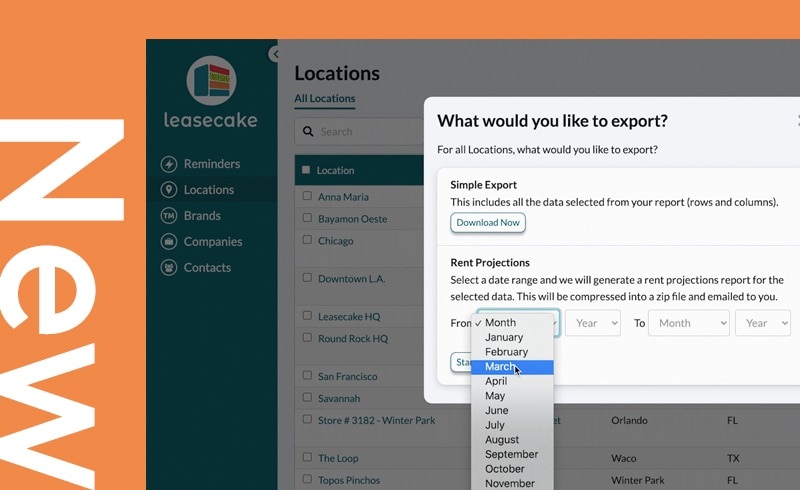
Task: Open the San Francisco location link
Action: point(347,377)
